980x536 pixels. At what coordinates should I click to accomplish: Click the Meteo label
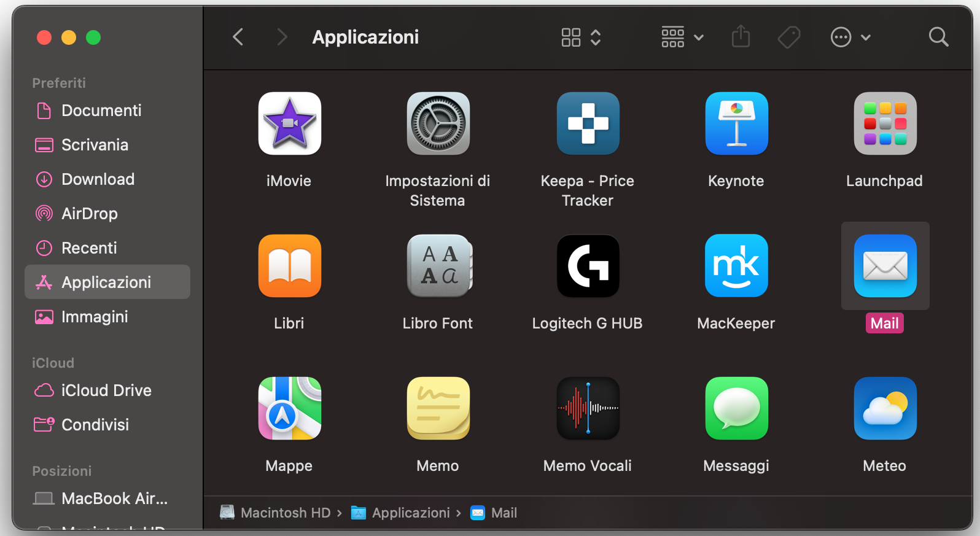pyautogui.click(x=885, y=466)
